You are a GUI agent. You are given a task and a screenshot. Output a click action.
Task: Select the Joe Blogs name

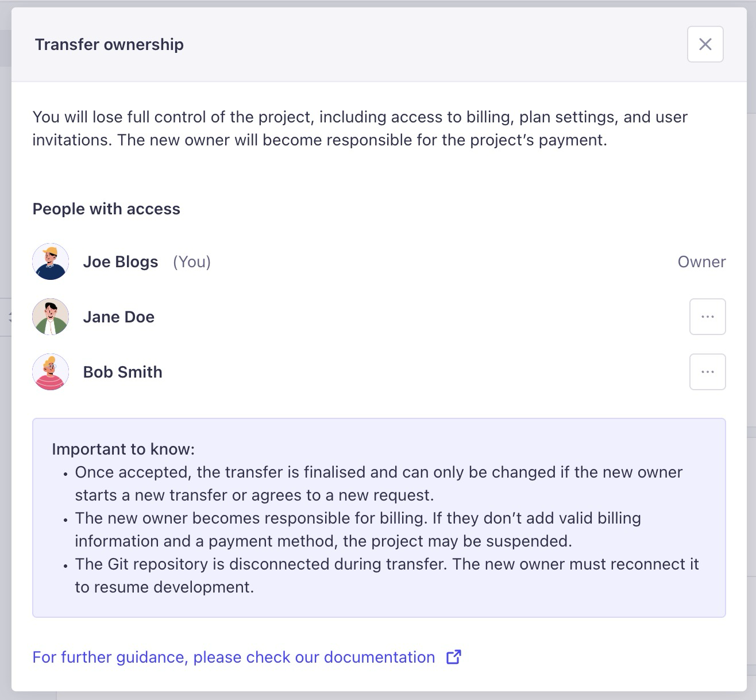pyautogui.click(x=121, y=261)
